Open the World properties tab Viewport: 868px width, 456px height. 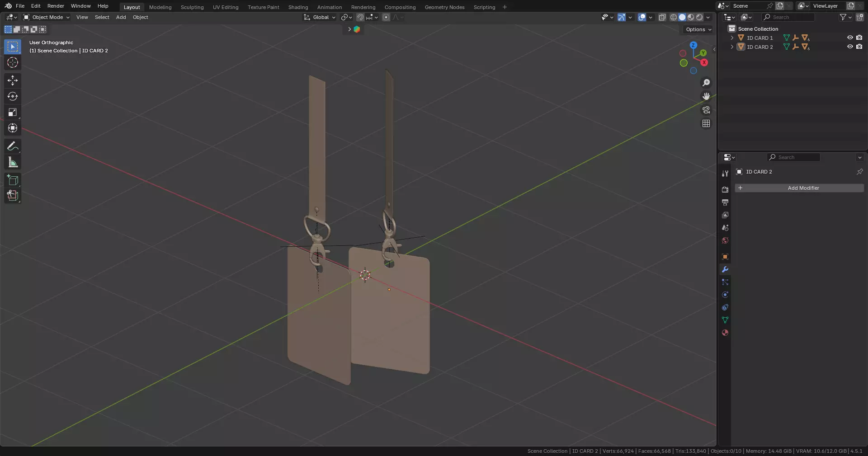725,240
